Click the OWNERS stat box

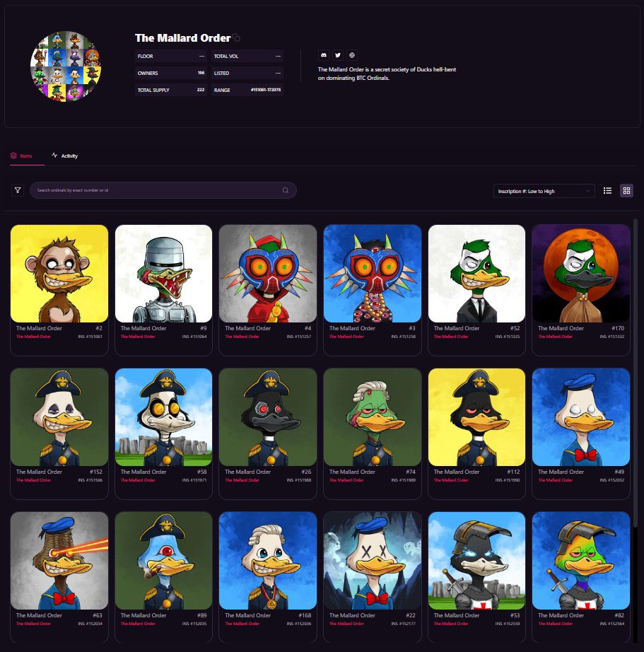pyautogui.click(x=171, y=73)
